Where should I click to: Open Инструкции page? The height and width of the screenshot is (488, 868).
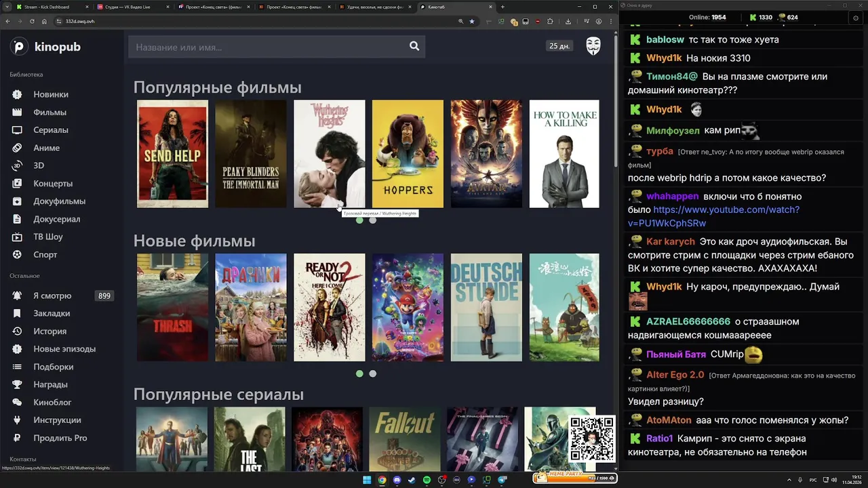coord(57,420)
